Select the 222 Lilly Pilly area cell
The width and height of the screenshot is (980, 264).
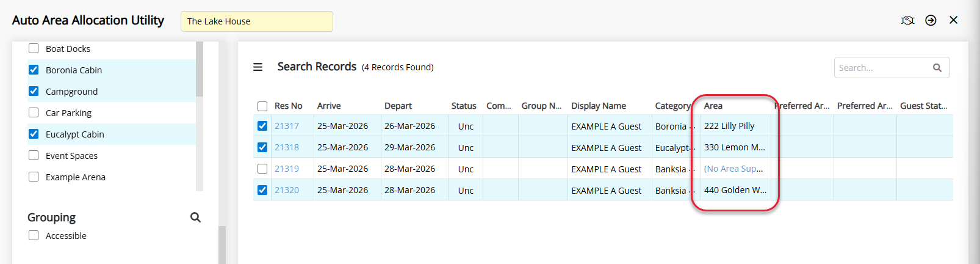pos(735,126)
